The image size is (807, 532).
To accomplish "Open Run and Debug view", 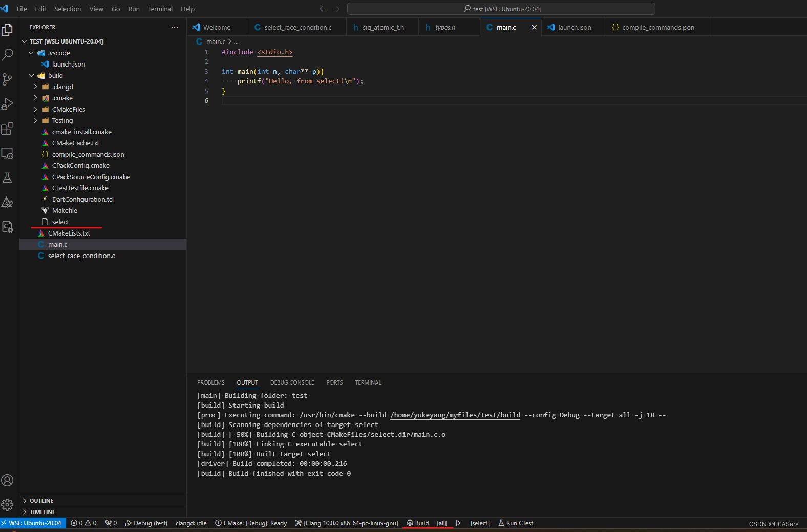I will (7, 104).
